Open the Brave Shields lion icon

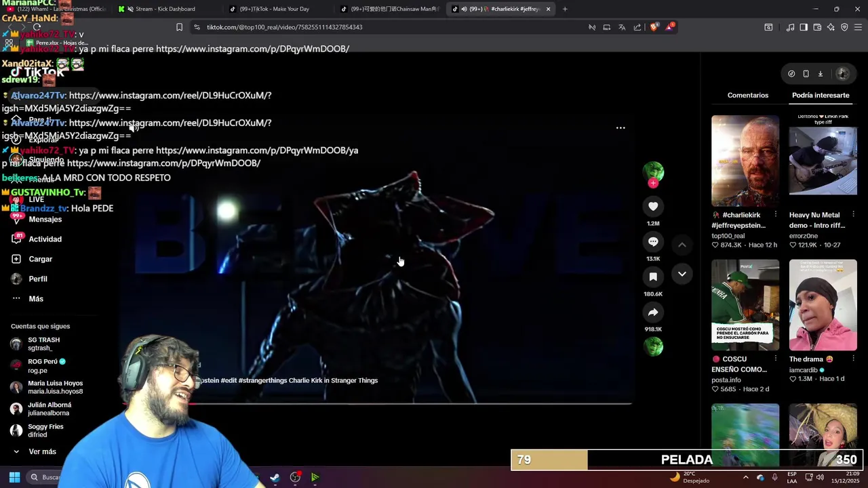(x=654, y=27)
